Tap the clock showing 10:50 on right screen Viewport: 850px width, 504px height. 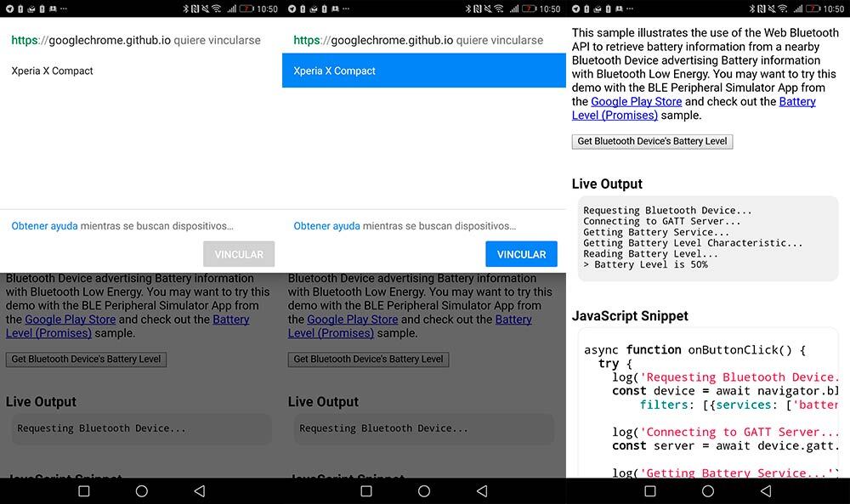(834, 8)
